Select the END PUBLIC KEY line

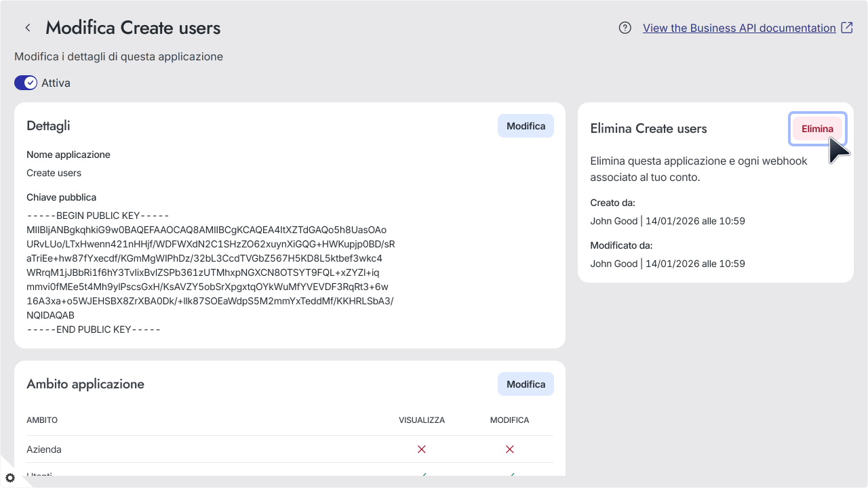pos(94,329)
